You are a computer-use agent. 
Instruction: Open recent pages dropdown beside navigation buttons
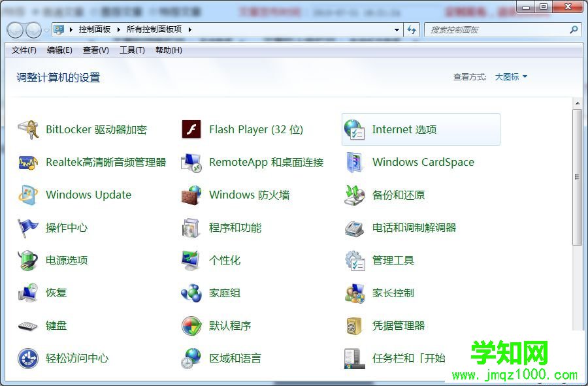coord(46,30)
